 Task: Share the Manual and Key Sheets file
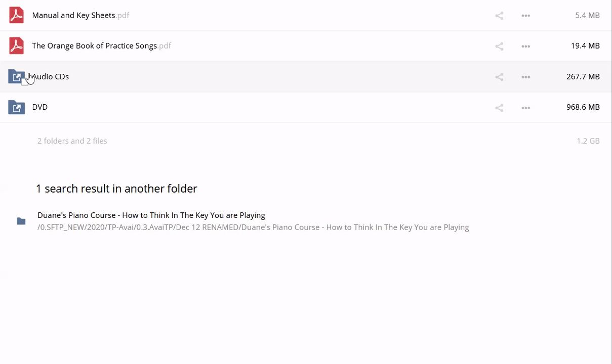(x=499, y=16)
